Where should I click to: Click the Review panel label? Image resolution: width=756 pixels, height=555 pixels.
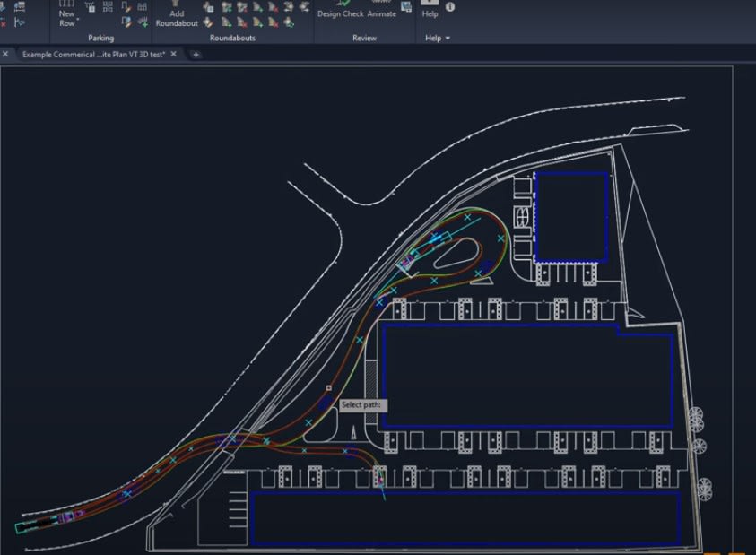[364, 39]
